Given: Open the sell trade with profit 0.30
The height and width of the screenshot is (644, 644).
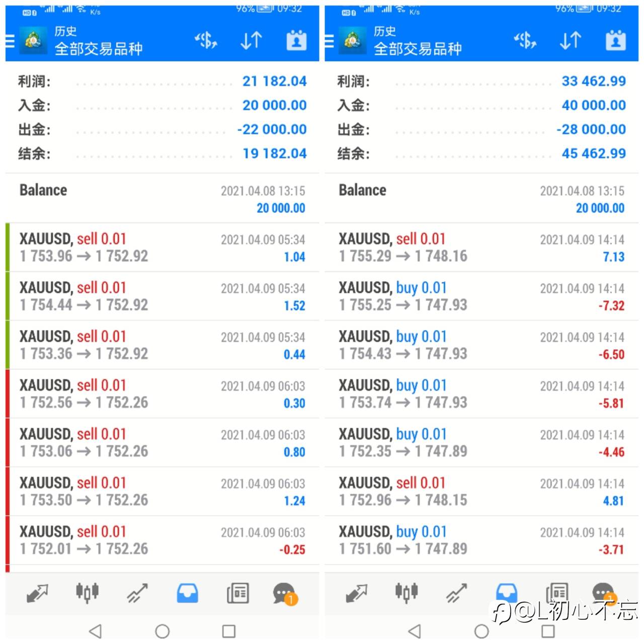Looking at the screenshot, I should point(162,394).
